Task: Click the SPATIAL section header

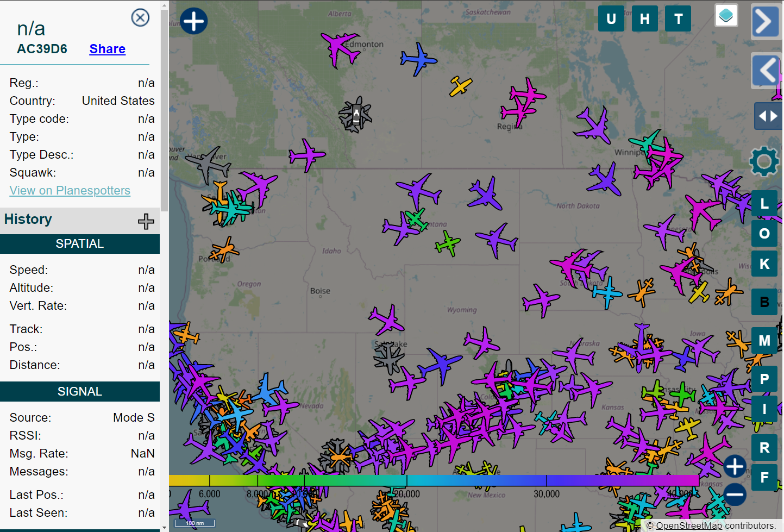Action: tap(80, 243)
